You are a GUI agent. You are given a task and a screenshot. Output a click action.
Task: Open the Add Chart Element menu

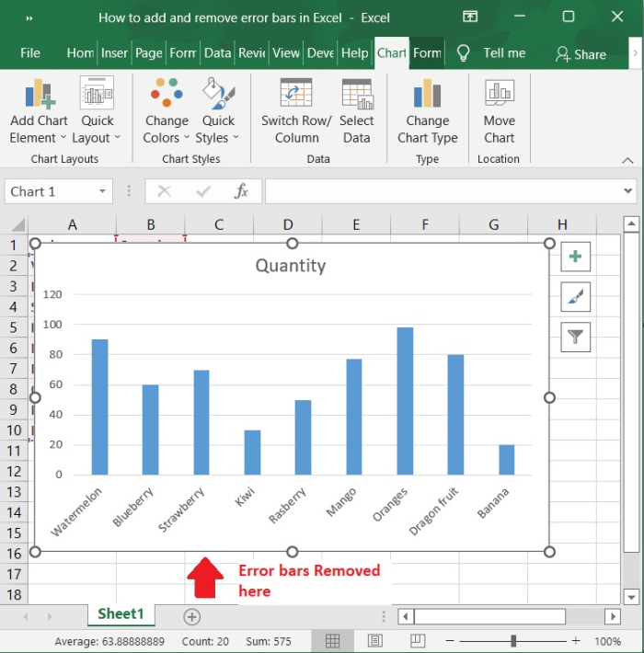39,110
